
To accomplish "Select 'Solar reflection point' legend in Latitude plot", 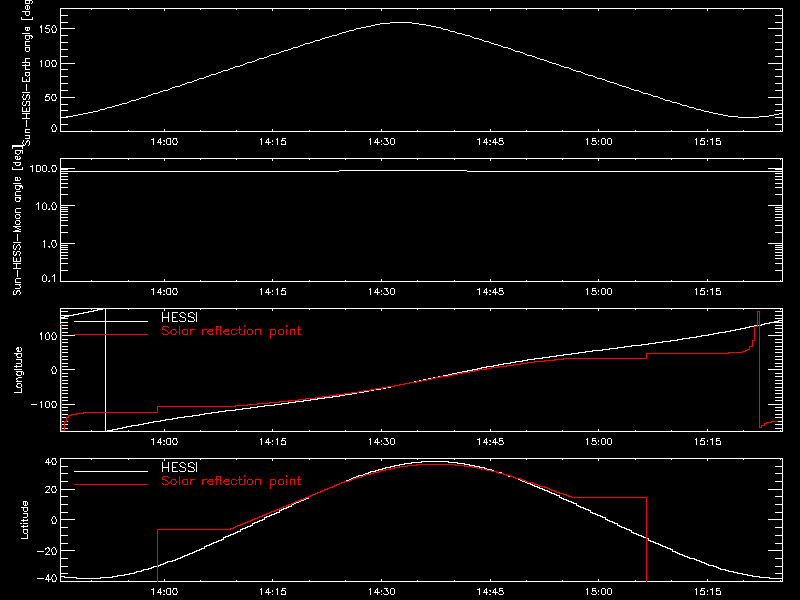I will coord(231,481).
